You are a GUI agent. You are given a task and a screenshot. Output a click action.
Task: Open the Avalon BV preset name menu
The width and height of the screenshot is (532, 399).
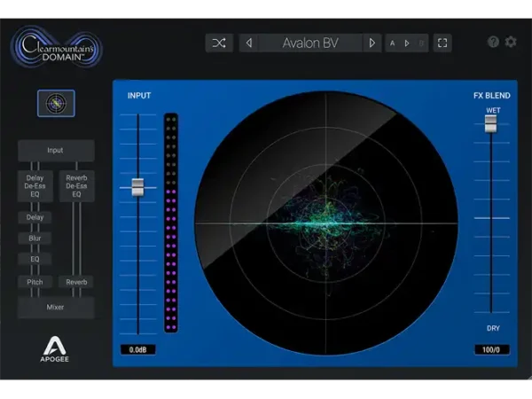click(x=310, y=43)
